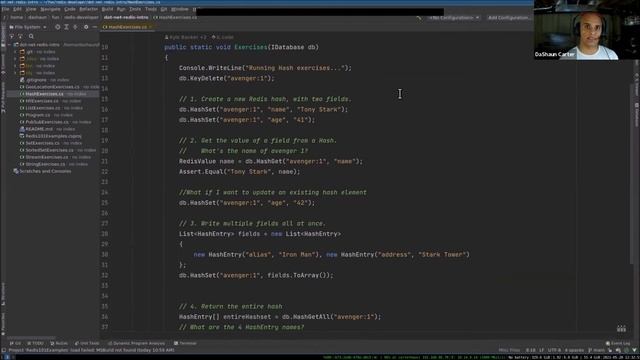This screenshot has width=640, height=360.
Task: Click the first filter icon below File System
Action: [x=11, y=36]
